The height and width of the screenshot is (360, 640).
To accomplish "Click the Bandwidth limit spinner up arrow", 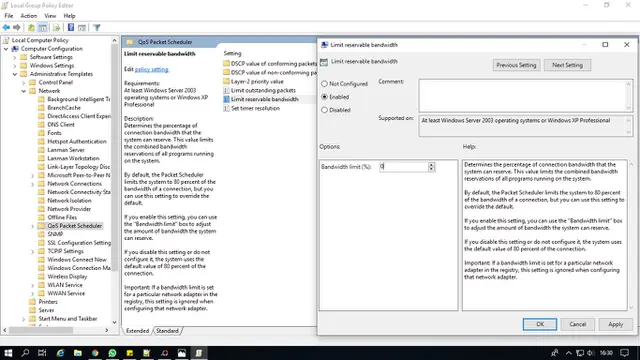I will (x=431, y=164).
